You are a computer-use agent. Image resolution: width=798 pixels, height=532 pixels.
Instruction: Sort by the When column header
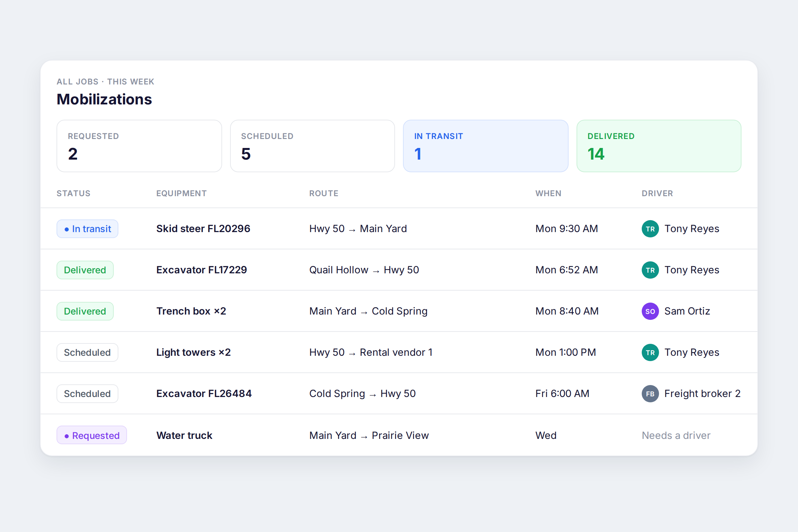(x=548, y=194)
